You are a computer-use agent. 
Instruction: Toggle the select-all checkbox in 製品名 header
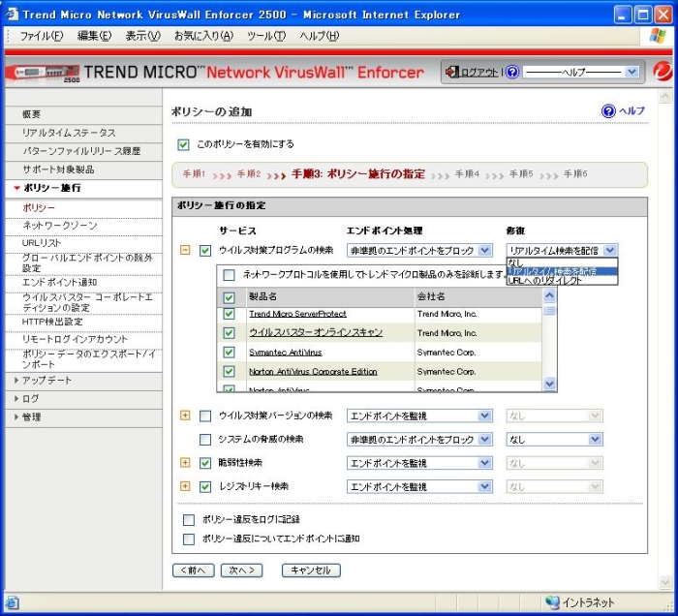tap(229, 297)
